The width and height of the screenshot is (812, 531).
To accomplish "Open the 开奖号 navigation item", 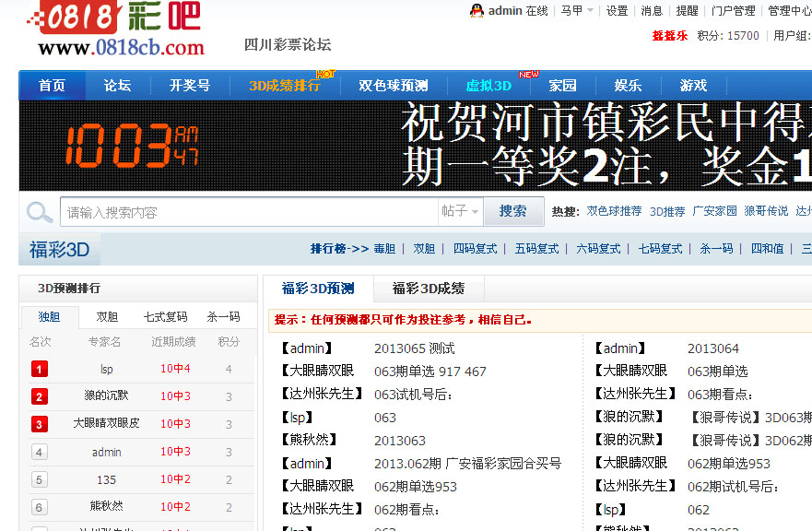I will (x=190, y=86).
